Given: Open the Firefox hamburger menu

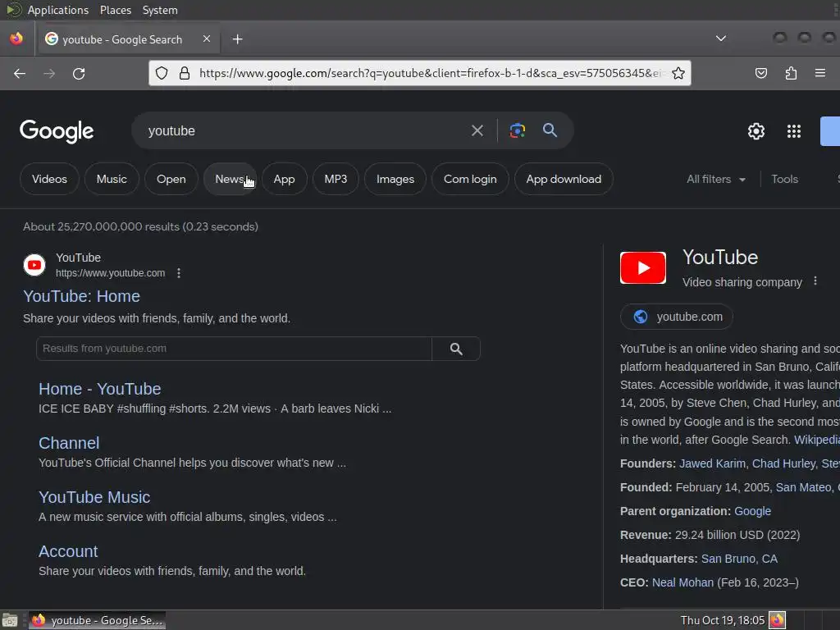Looking at the screenshot, I should tap(819, 73).
